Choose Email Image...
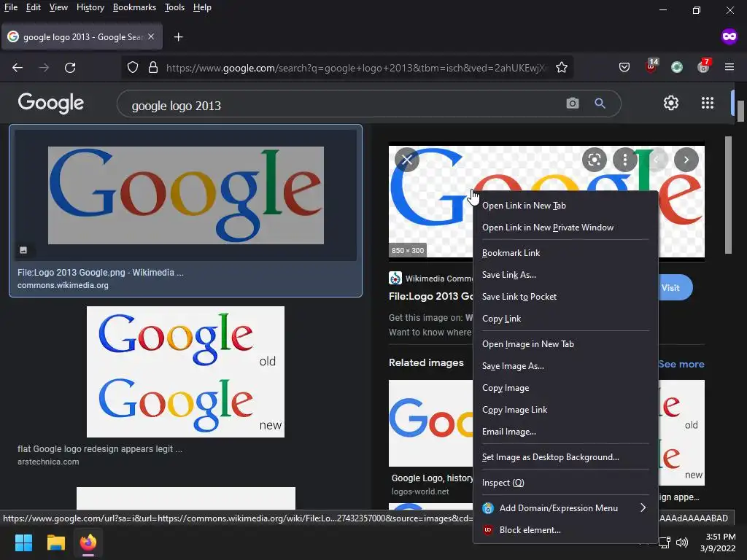Image resolution: width=747 pixels, height=560 pixels. (x=565, y=432)
